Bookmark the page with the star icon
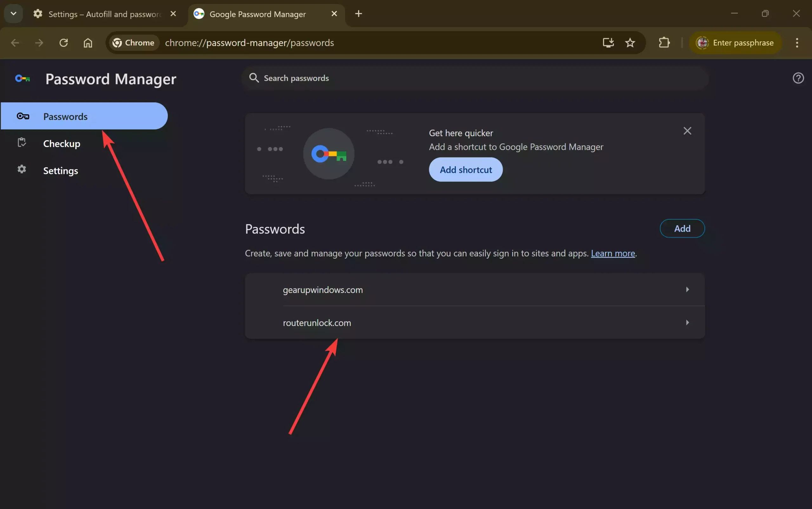The height and width of the screenshot is (509, 812). pyautogui.click(x=630, y=43)
